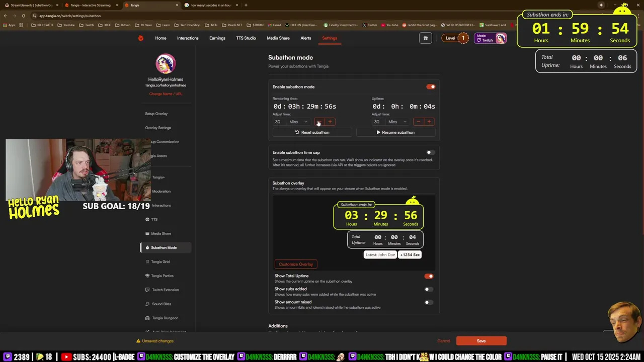Click the profile avatar picture in the sidebar

166,64
